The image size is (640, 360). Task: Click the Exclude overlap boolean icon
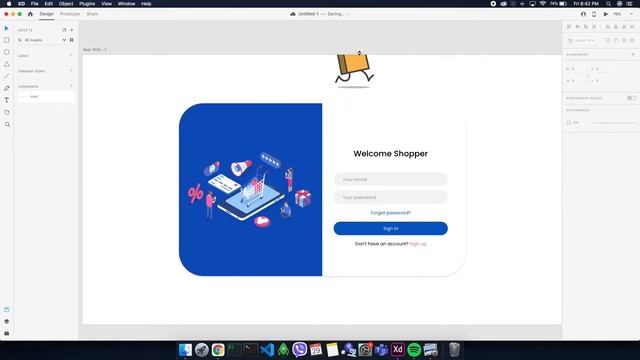click(x=632, y=40)
